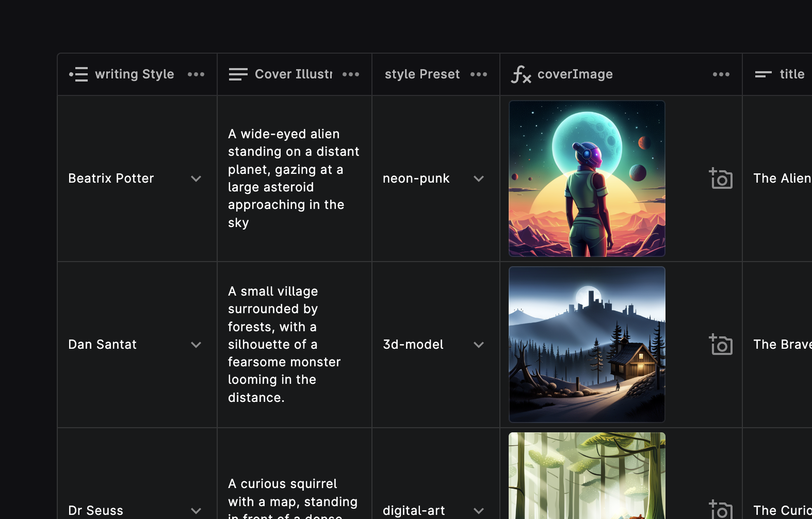Open 3d-model style preset dropdown
Image resolution: width=812 pixels, height=519 pixels.
point(479,345)
